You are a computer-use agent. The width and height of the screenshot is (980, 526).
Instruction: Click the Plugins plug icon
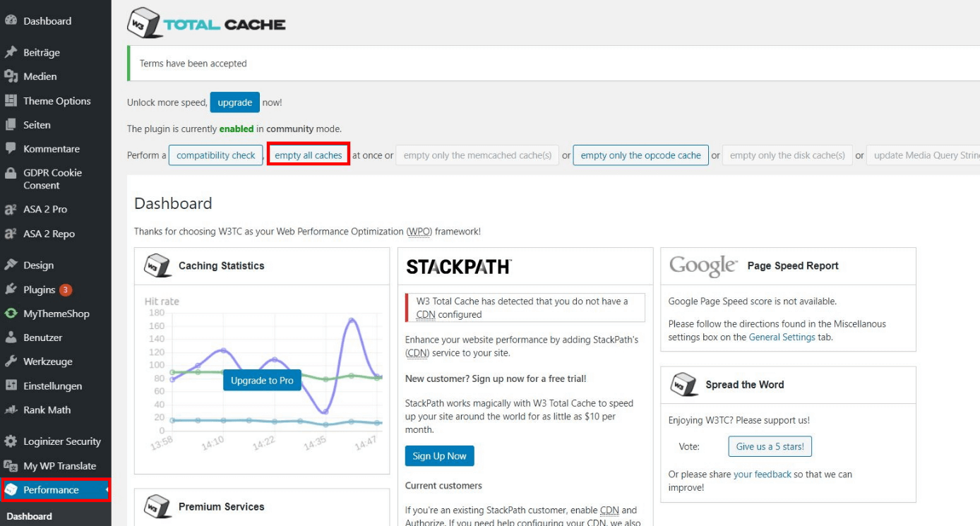click(x=11, y=289)
